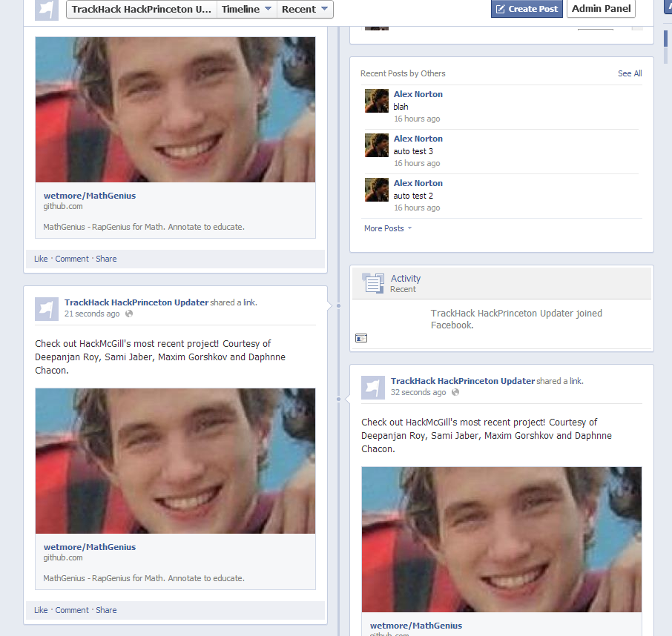Open wetmore/MathGenius link in 21 seconds ago post
The height and width of the screenshot is (636, 672).
(x=90, y=547)
